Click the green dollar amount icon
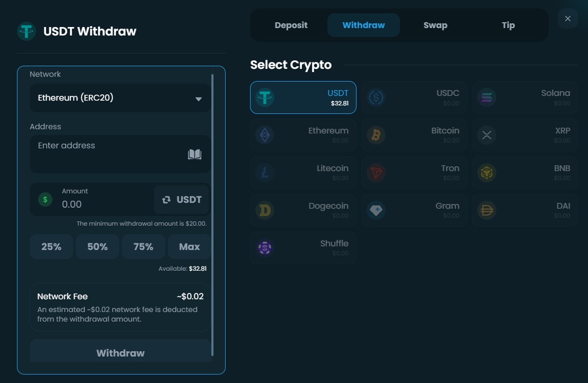This screenshot has width=588, height=383. (46, 199)
